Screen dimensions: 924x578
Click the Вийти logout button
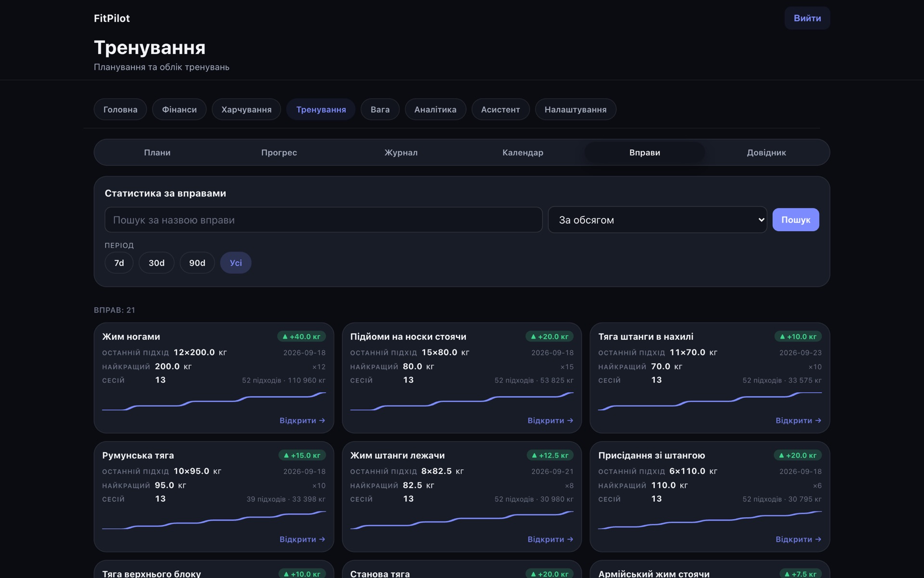(x=807, y=18)
